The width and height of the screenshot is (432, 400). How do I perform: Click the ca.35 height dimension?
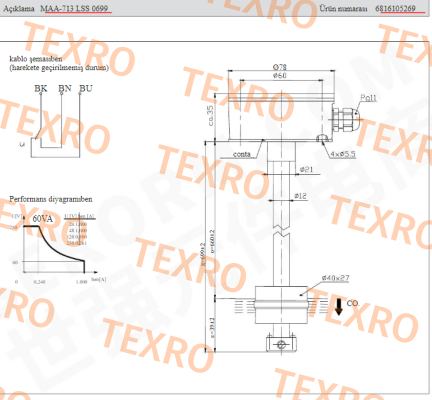coord(210,116)
